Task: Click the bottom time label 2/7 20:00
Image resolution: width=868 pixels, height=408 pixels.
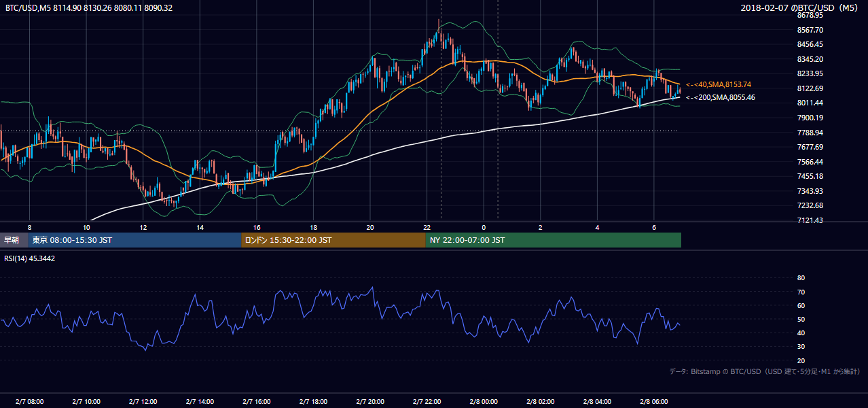Action: (370, 401)
